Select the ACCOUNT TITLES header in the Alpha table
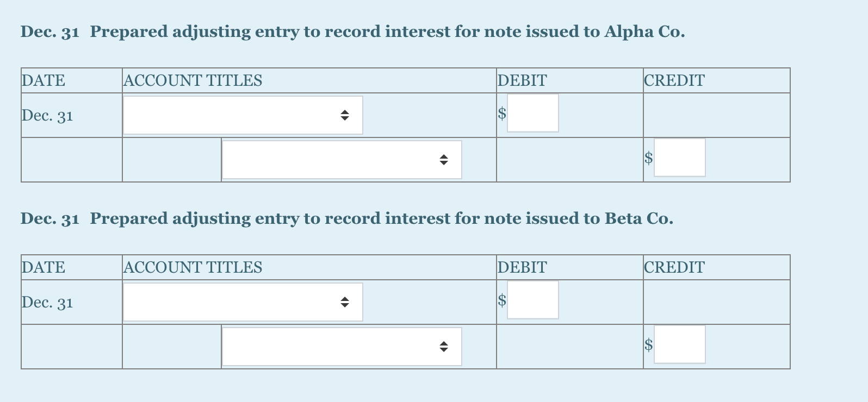The image size is (868, 402). tap(193, 80)
